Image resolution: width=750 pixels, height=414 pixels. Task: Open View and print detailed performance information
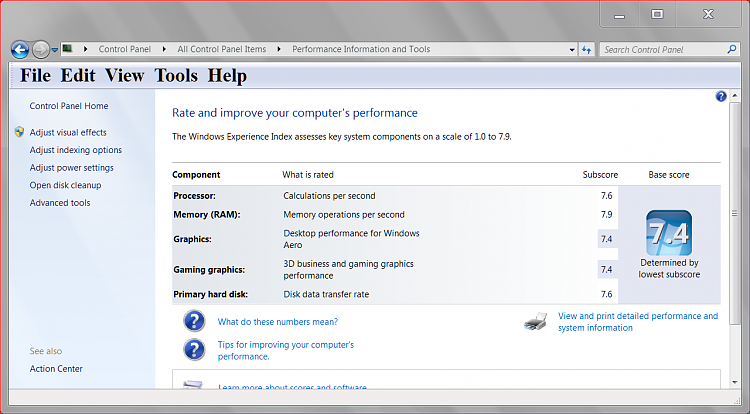[x=638, y=322]
